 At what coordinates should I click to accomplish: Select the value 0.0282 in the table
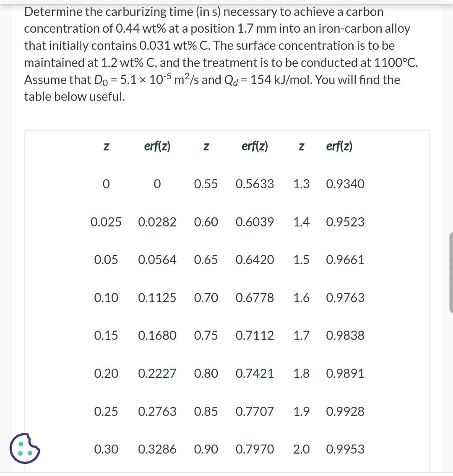tap(157, 222)
